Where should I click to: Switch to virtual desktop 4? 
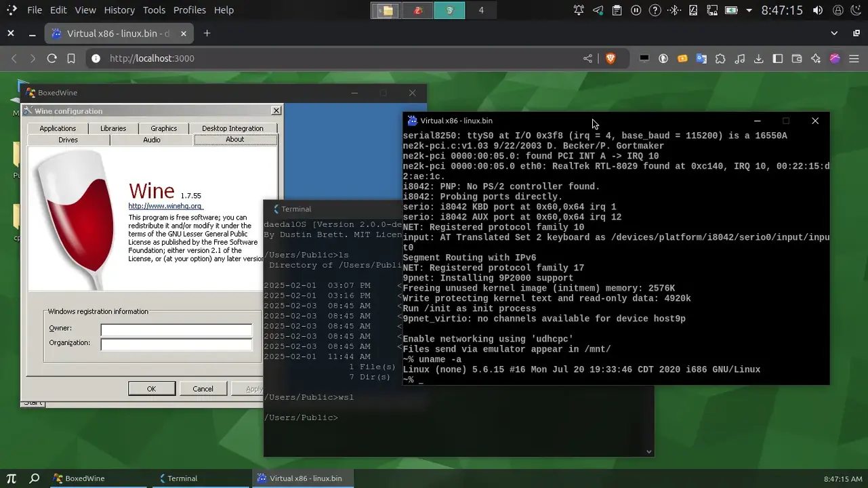click(481, 10)
